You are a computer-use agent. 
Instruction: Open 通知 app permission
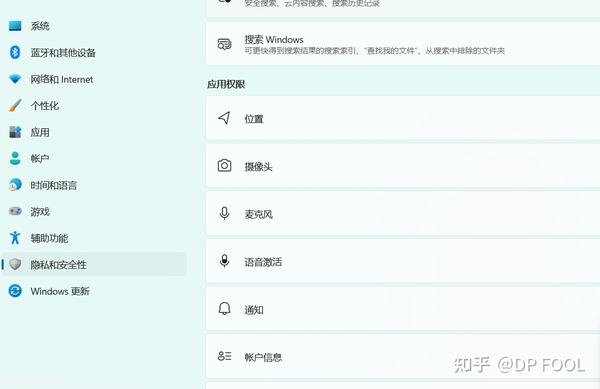coord(403,309)
